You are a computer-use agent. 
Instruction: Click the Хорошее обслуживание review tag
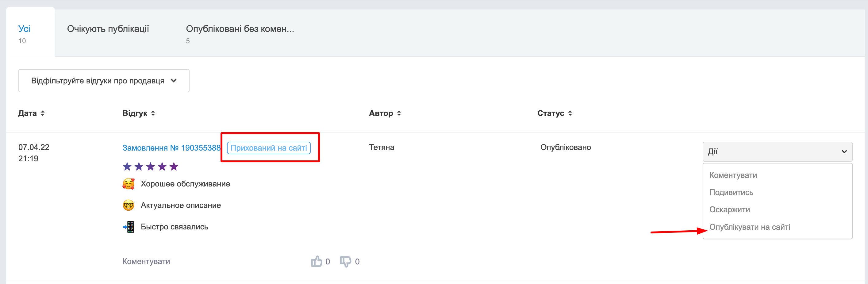coord(185,184)
